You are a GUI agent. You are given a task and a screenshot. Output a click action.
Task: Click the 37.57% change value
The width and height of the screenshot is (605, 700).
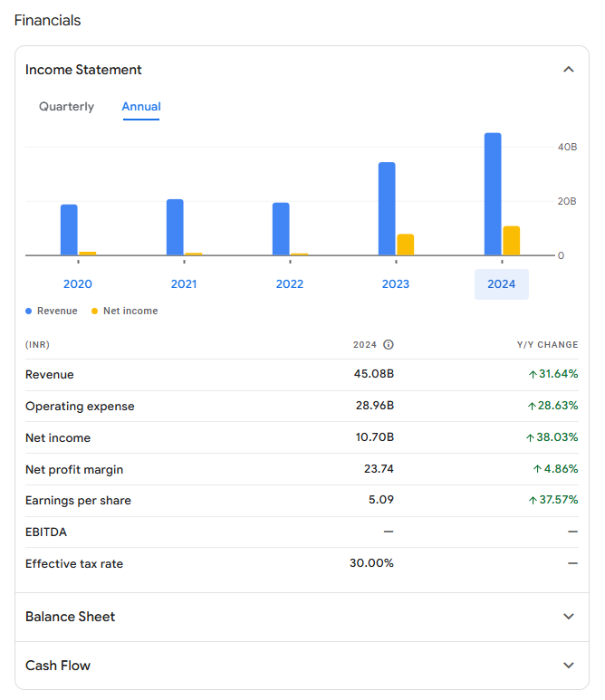coord(553,500)
